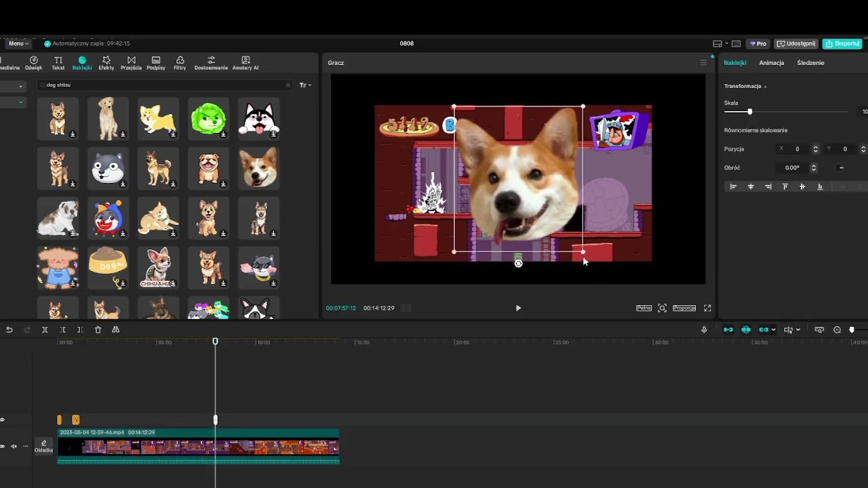The height and width of the screenshot is (488, 868).
Task: Adjust the Skala slider handle
Action: (749, 111)
